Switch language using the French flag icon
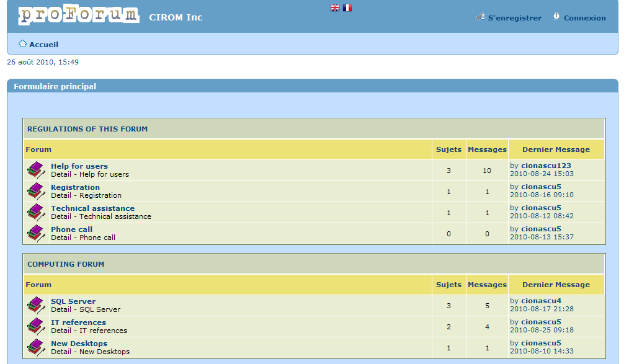This screenshot has width=629, height=364. coord(347,8)
